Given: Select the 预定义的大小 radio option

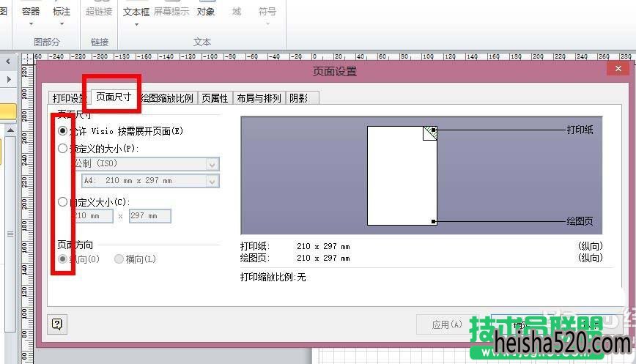Looking at the screenshot, I should (x=62, y=149).
